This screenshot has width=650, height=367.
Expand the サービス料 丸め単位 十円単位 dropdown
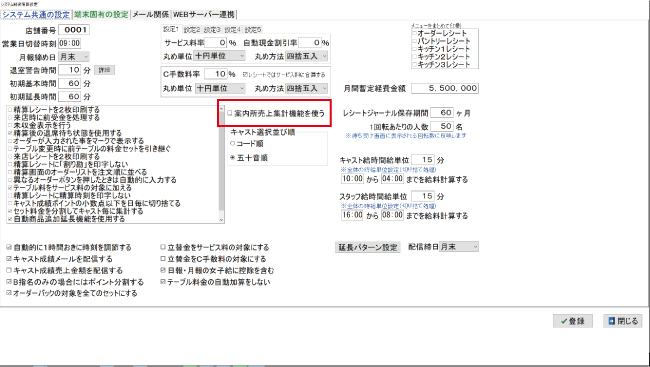pos(220,56)
